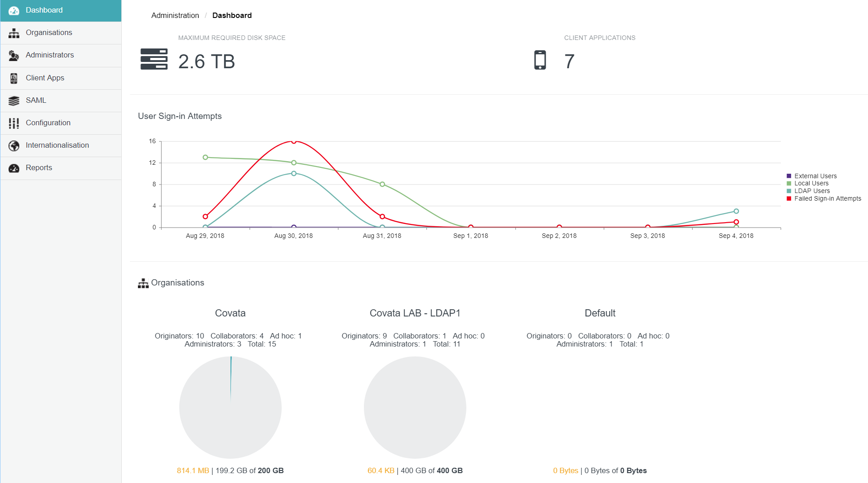Image resolution: width=868 pixels, height=483 pixels.
Task: Open the Client Apps section
Action: coord(61,78)
